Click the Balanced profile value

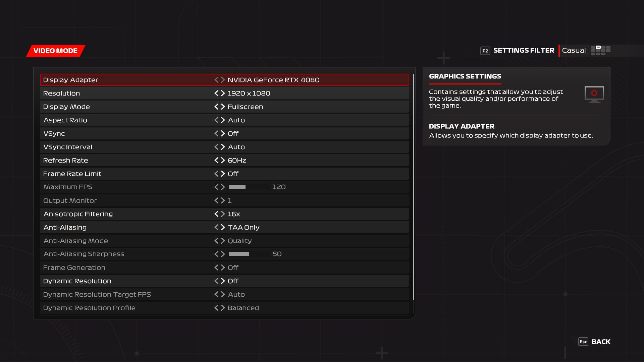click(x=243, y=308)
